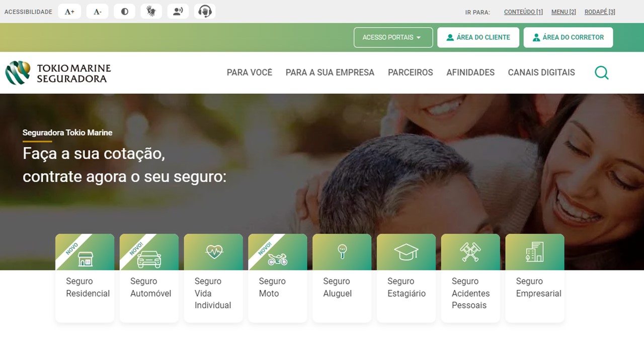
Task: Decrease font size with A- button
Action: coord(98,12)
